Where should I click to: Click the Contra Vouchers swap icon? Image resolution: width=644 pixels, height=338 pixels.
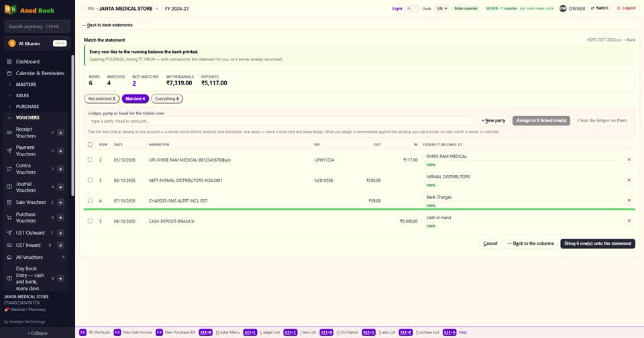(x=9, y=169)
